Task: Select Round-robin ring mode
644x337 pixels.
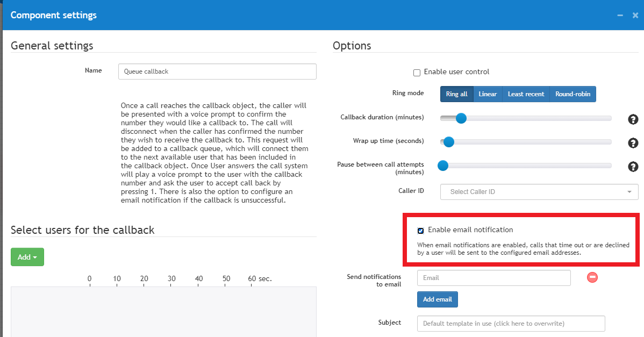Action: pos(573,94)
